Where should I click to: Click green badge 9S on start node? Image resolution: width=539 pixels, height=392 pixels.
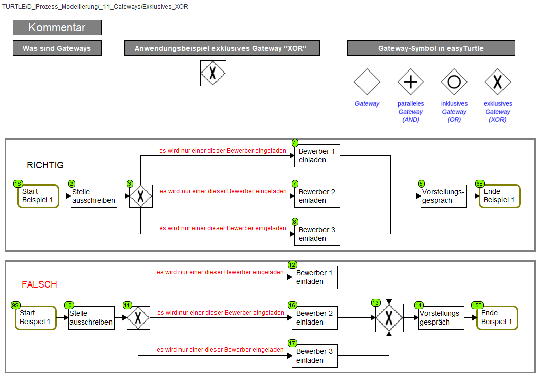coord(16,305)
